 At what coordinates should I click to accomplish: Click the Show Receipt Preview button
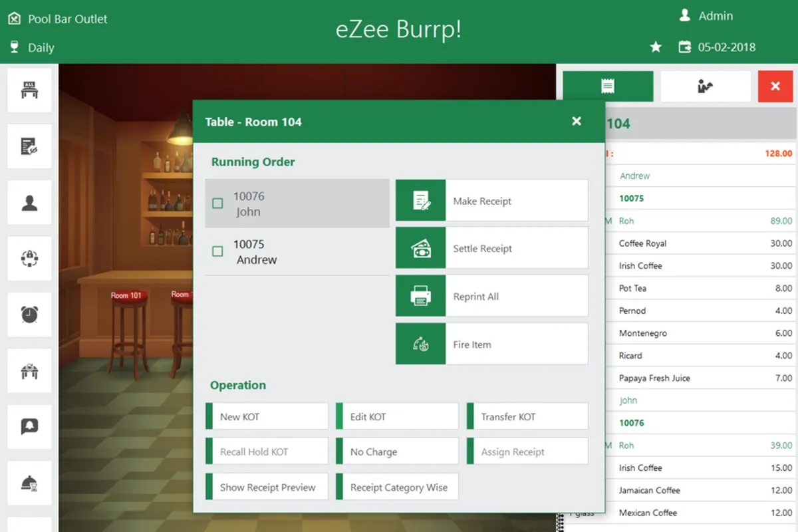267,486
